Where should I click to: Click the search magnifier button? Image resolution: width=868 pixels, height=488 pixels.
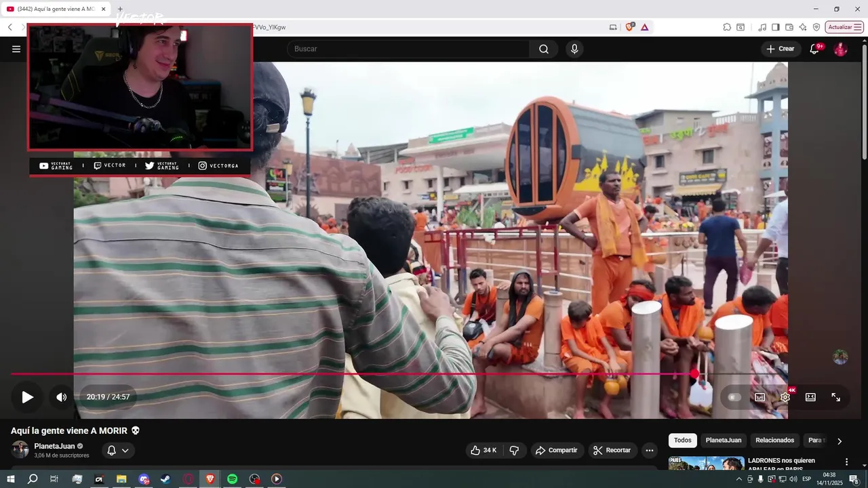(544, 49)
